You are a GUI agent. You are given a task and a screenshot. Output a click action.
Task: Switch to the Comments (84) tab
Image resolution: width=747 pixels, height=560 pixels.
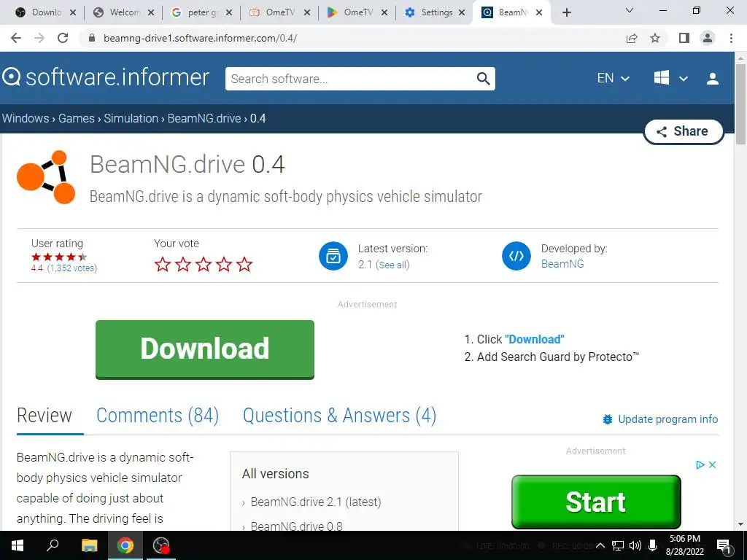coord(158,415)
